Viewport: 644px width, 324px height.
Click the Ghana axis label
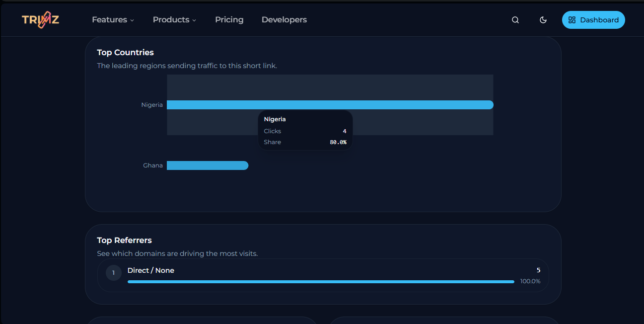pos(153,165)
